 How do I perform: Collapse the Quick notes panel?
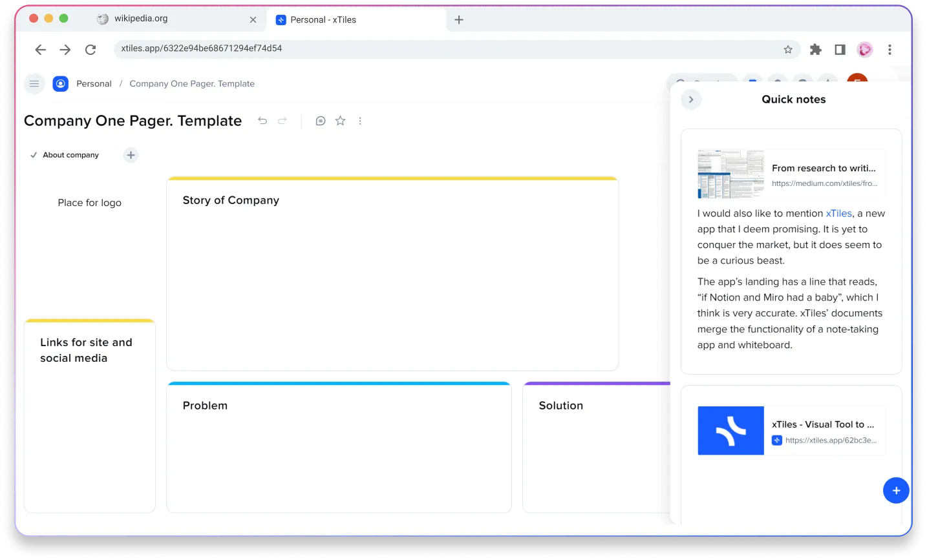tap(691, 99)
